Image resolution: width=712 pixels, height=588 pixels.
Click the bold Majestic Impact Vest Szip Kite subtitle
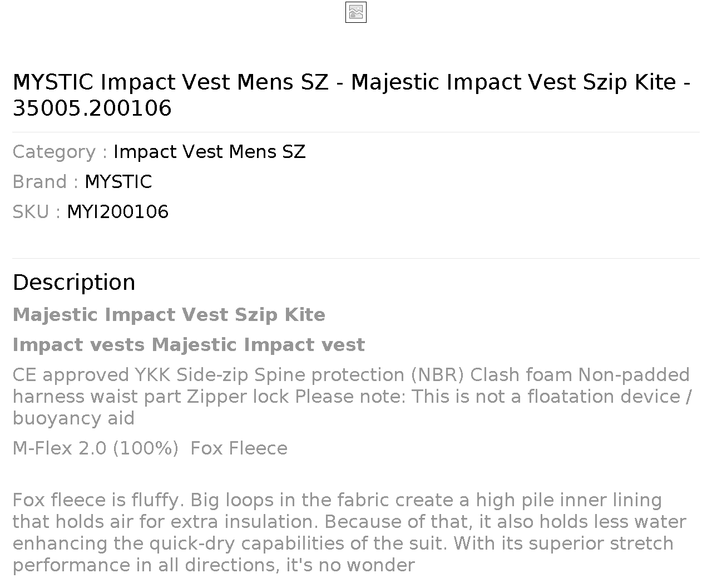coord(169,315)
